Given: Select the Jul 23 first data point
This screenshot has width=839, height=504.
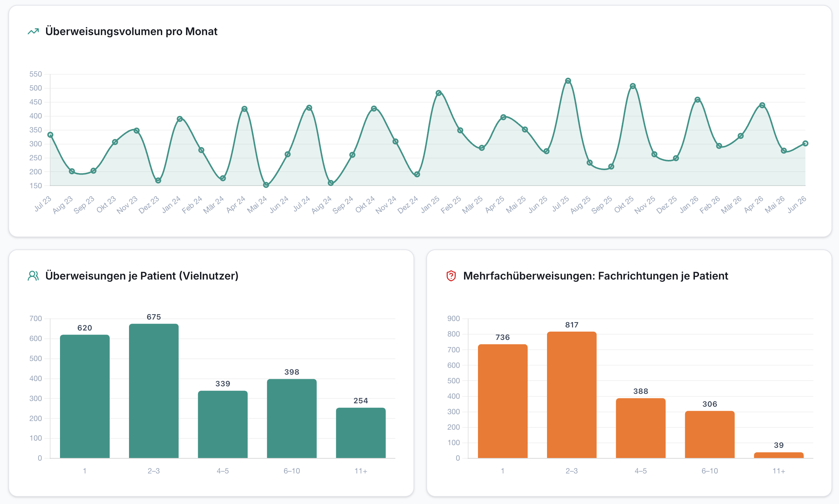Looking at the screenshot, I should pos(50,135).
